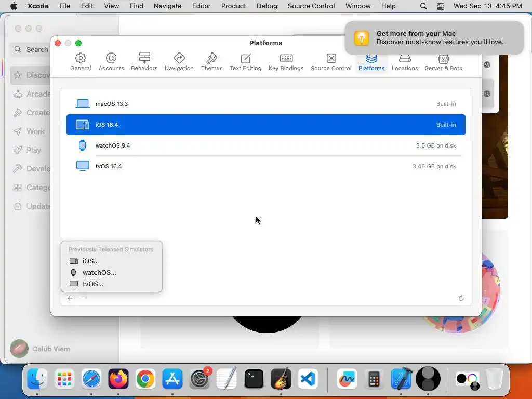Screen dimensions: 532x399
Task: Switch to Behaviors preferences
Action: coord(144,62)
